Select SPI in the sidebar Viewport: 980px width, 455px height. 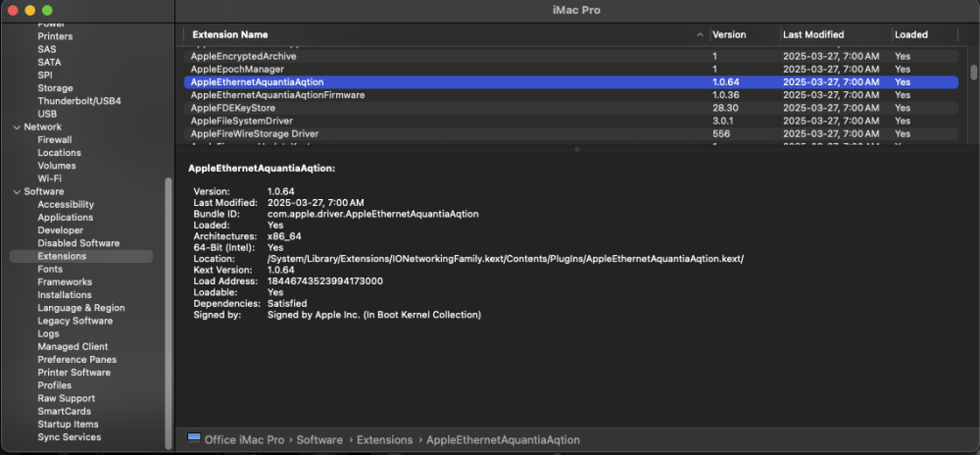pyautogui.click(x=45, y=75)
